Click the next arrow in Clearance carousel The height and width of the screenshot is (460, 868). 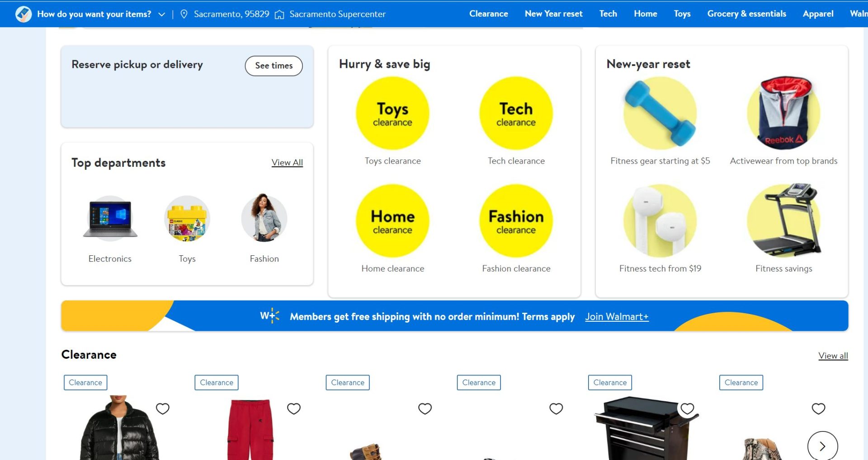click(822, 446)
